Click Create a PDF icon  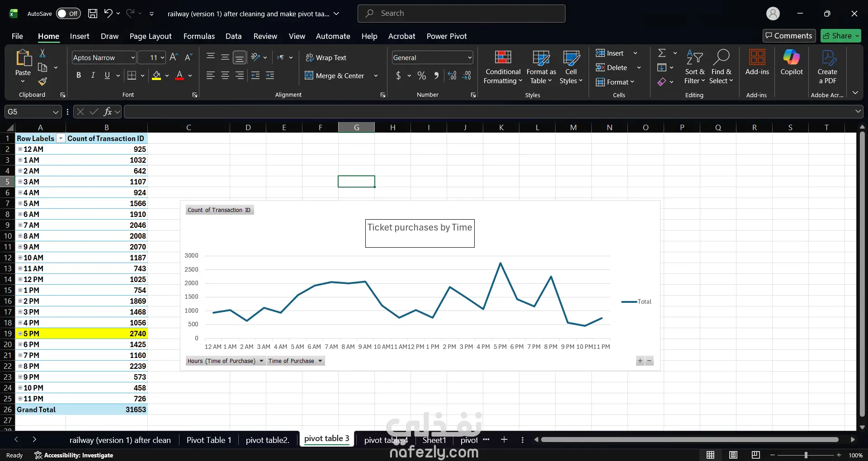[x=827, y=67]
